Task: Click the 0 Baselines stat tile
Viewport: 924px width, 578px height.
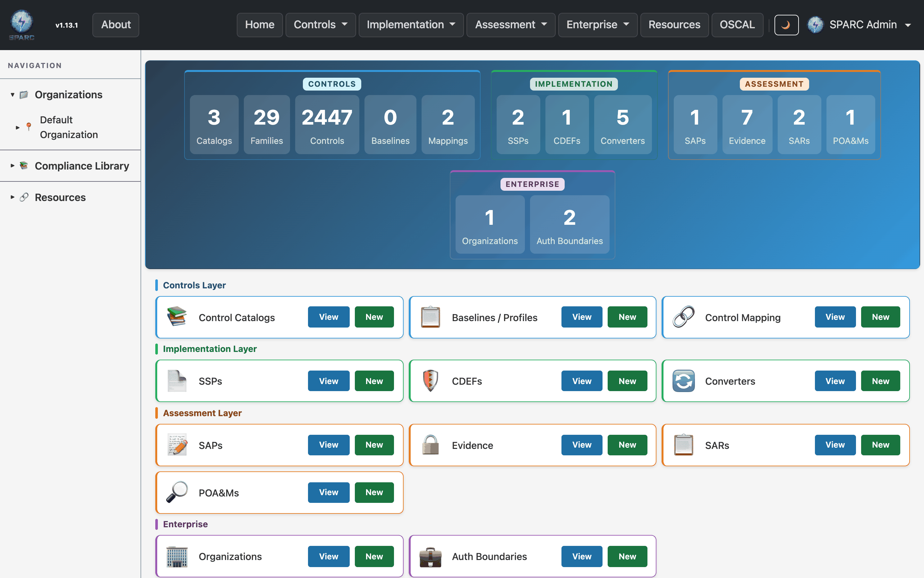Action: [x=390, y=125]
